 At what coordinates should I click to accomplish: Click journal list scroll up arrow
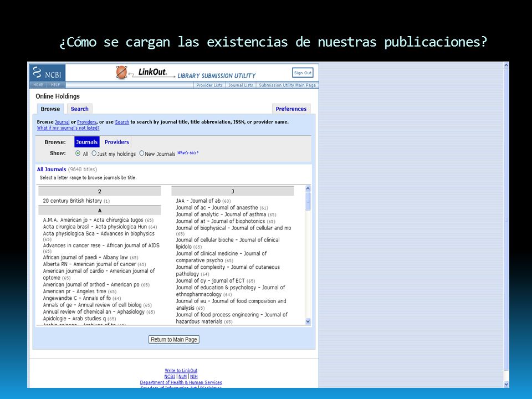point(308,188)
